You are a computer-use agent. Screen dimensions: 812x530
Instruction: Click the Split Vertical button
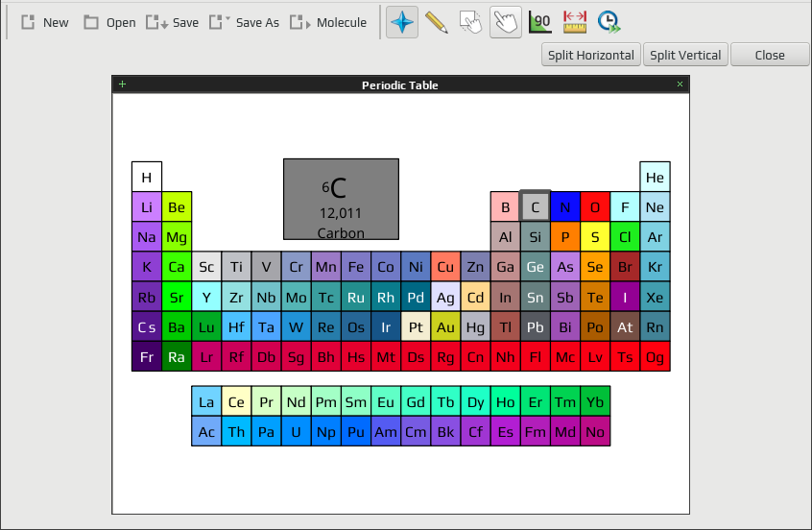(685, 55)
